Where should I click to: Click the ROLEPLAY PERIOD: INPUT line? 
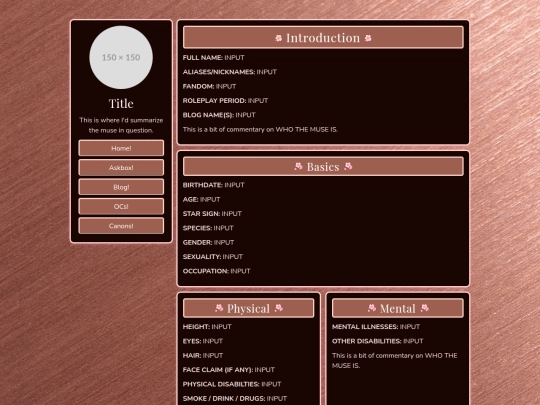click(x=225, y=101)
